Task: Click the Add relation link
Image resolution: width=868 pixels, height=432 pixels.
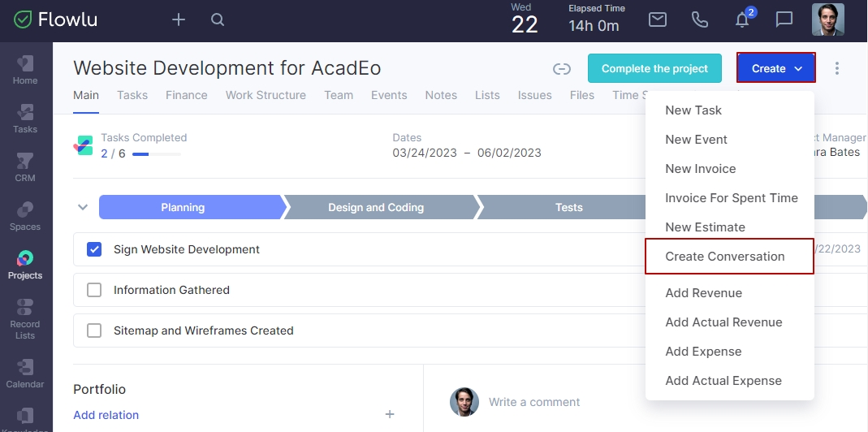Action: 106,415
